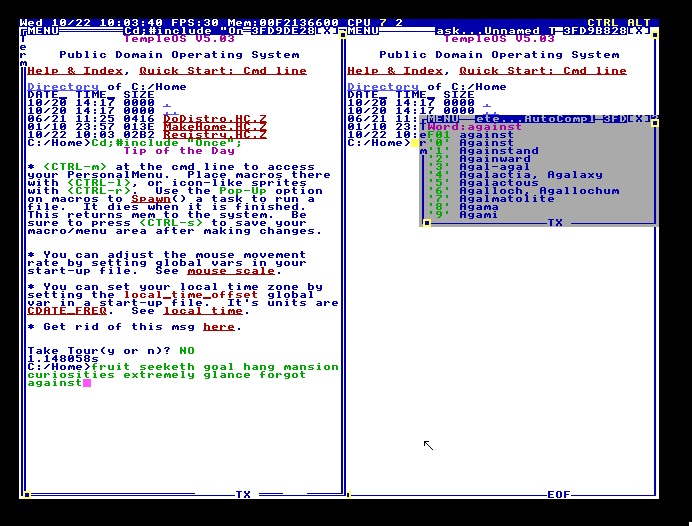
Task: Select '7' Agalmatolite autocomplete entry
Action: point(491,199)
